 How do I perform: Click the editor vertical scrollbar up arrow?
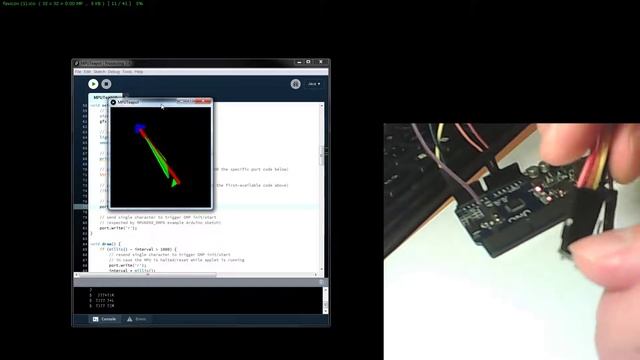322,106
